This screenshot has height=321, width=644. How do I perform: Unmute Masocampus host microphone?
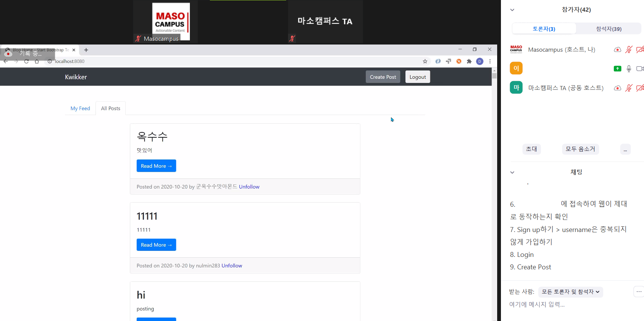(x=629, y=50)
